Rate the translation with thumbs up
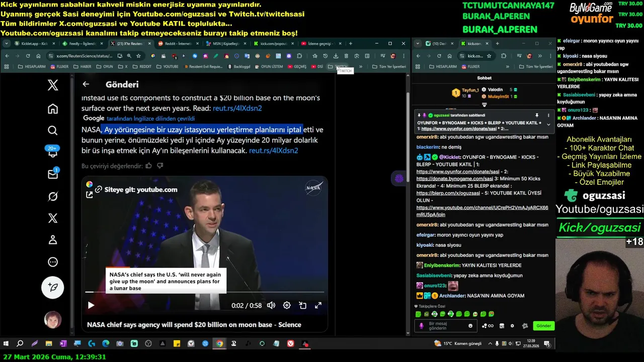The image size is (644, 362). click(148, 166)
